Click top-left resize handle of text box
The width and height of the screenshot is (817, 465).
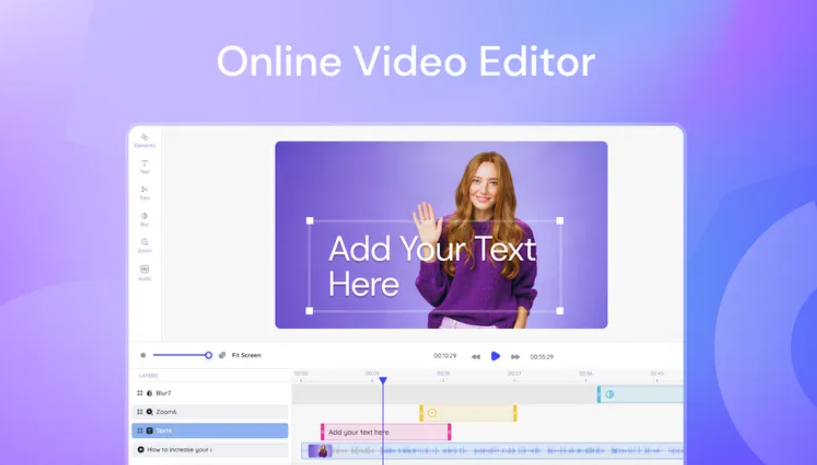point(310,221)
